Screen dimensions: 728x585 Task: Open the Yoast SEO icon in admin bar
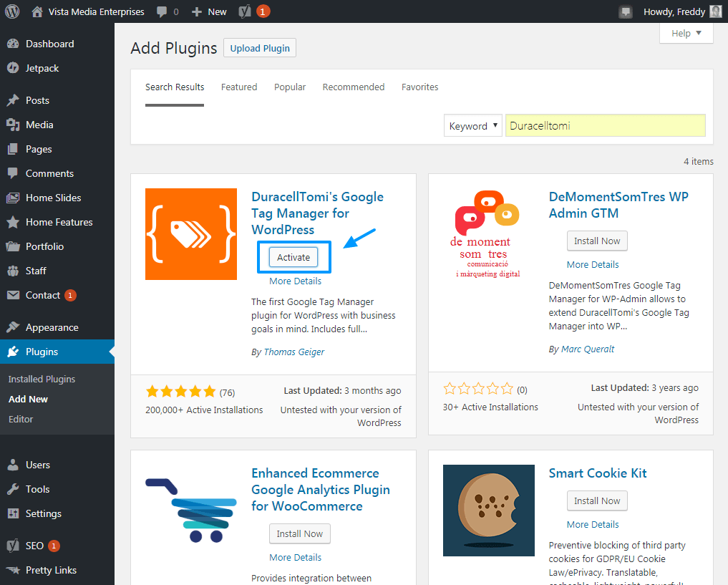tap(245, 11)
